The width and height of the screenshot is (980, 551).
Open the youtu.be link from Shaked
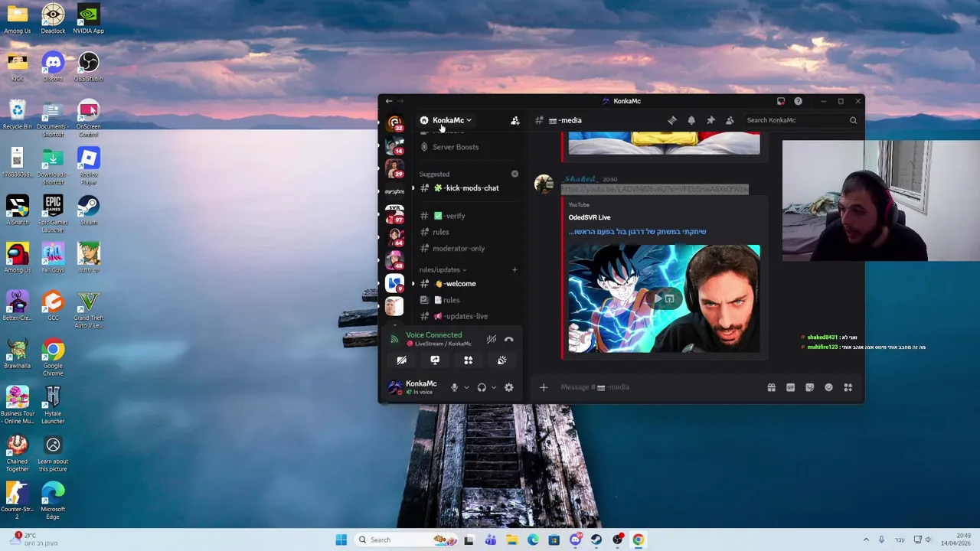pos(655,189)
